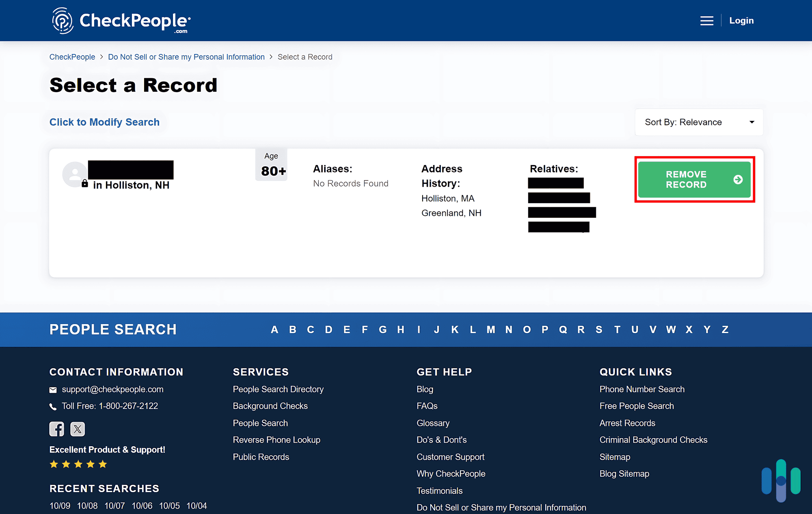The width and height of the screenshot is (812, 514).
Task: Click the arrow icon on Remove Record button
Action: (x=736, y=179)
